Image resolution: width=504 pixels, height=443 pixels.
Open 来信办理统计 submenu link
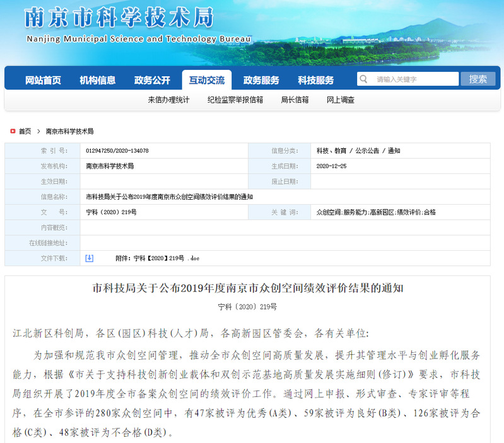pos(168,100)
